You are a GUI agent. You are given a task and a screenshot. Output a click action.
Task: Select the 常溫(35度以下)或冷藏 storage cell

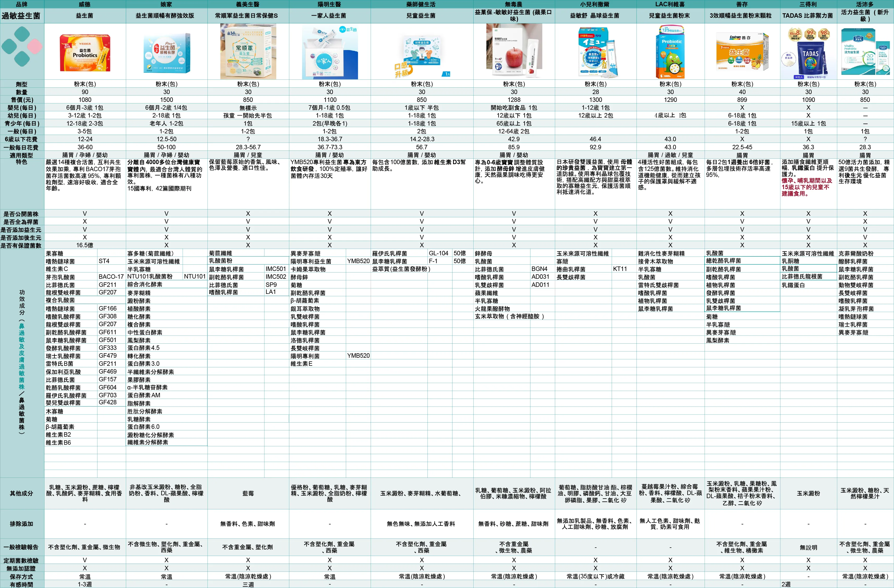point(595,576)
